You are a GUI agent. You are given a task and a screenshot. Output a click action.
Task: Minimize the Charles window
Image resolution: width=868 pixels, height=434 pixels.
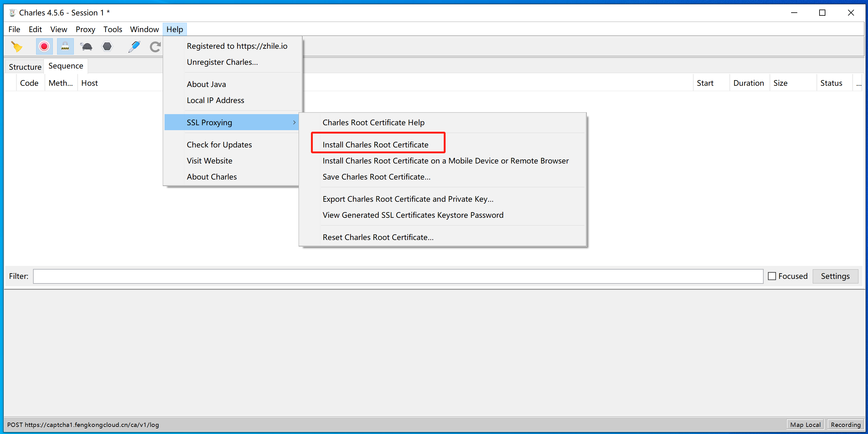pyautogui.click(x=794, y=13)
